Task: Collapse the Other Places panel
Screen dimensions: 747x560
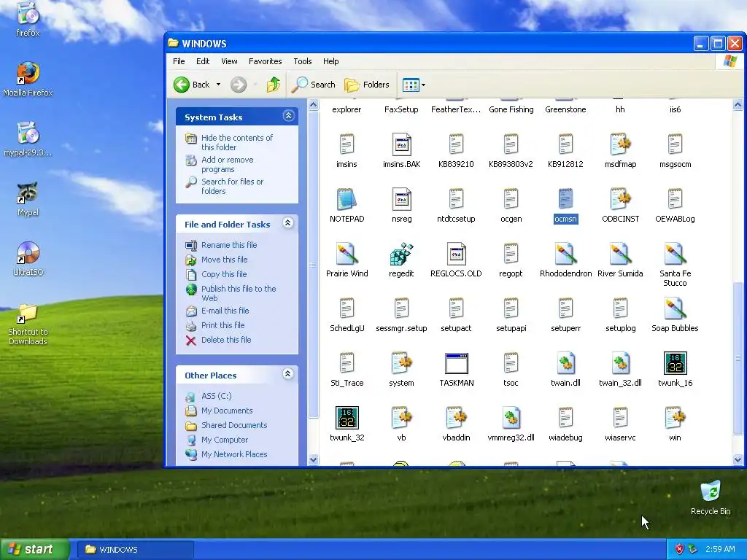Action: point(287,374)
